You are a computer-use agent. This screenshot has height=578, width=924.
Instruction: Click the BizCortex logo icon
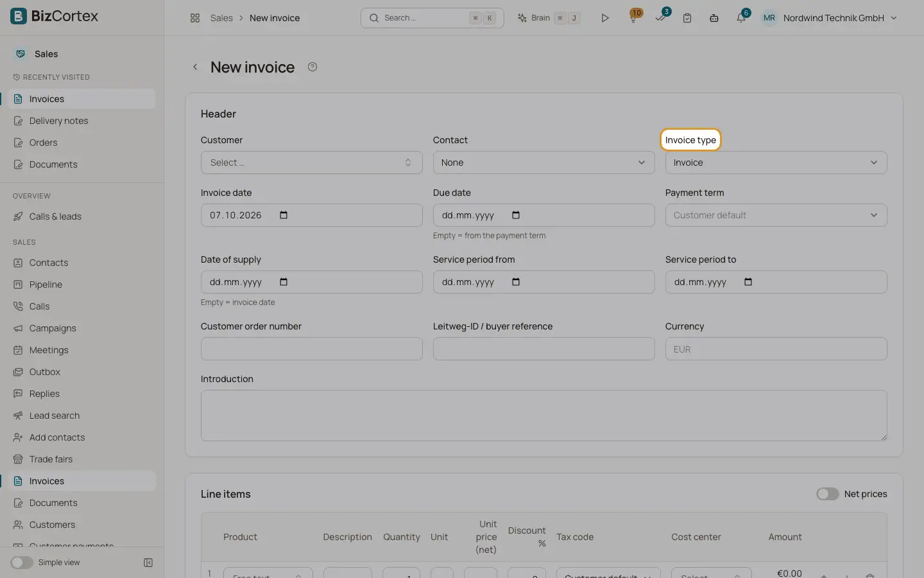coord(19,16)
